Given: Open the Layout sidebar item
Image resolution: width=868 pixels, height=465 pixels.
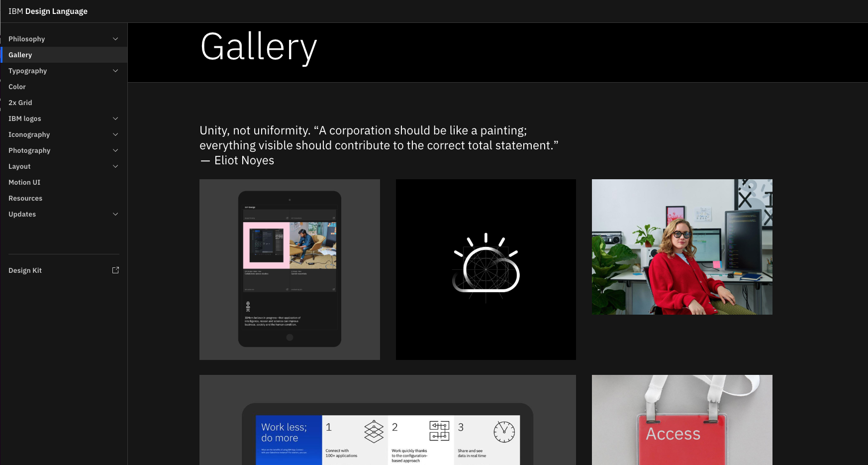Looking at the screenshot, I should tap(19, 166).
